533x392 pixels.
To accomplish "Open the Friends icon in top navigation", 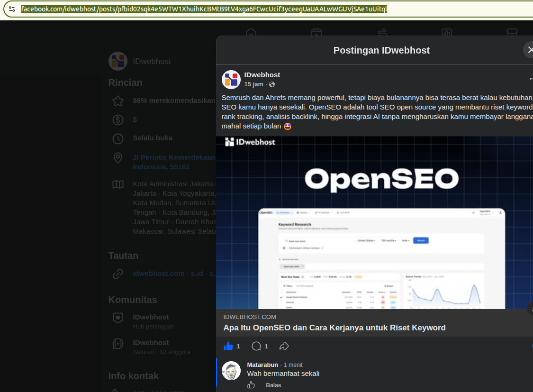I will [382, 32].
